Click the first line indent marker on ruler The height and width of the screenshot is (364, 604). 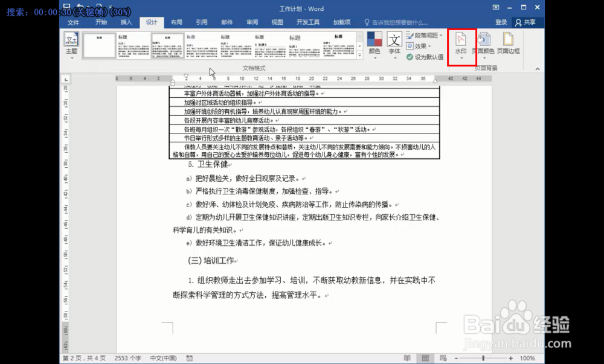point(186,77)
